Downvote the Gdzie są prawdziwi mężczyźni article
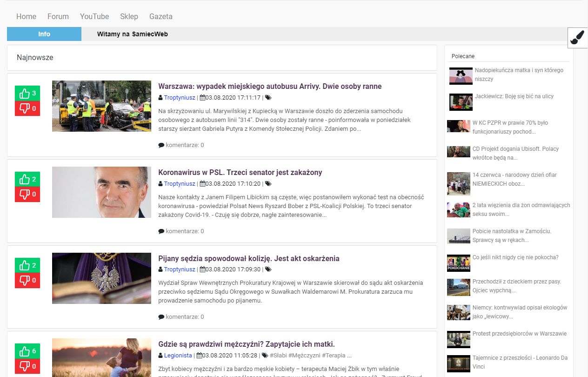The height and width of the screenshot is (377, 588). pyautogui.click(x=27, y=366)
